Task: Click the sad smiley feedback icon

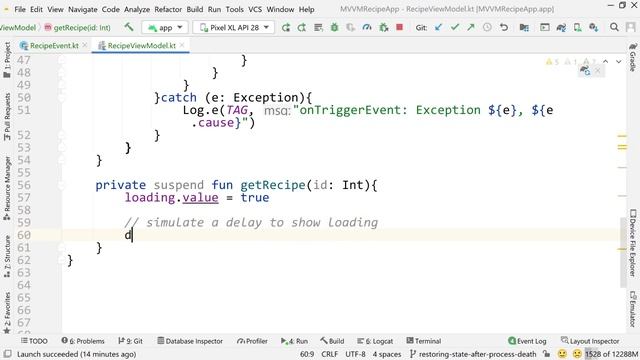Action: click(x=577, y=354)
